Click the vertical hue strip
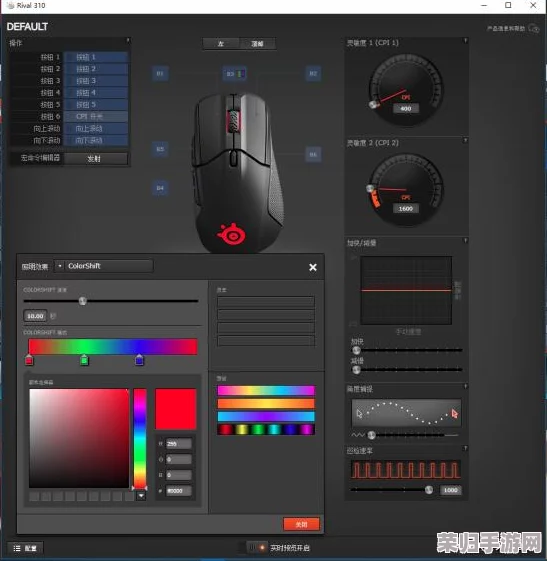The height and width of the screenshot is (561, 547). (140, 438)
